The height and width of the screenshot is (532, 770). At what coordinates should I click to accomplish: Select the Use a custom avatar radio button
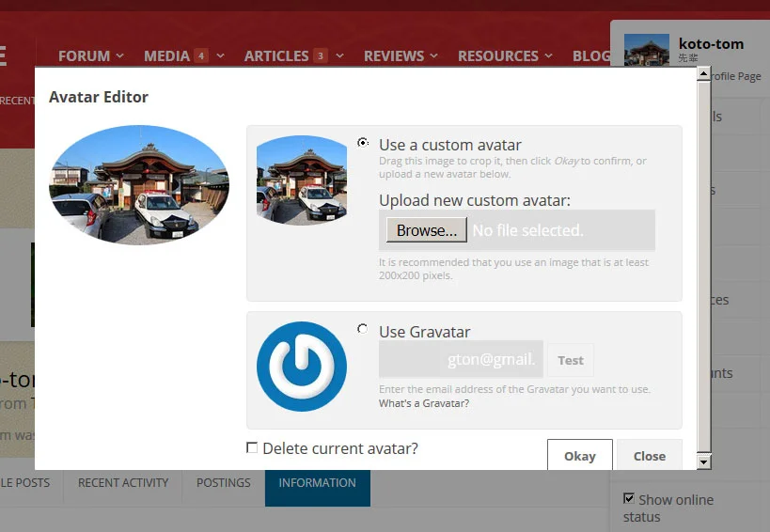tap(363, 143)
